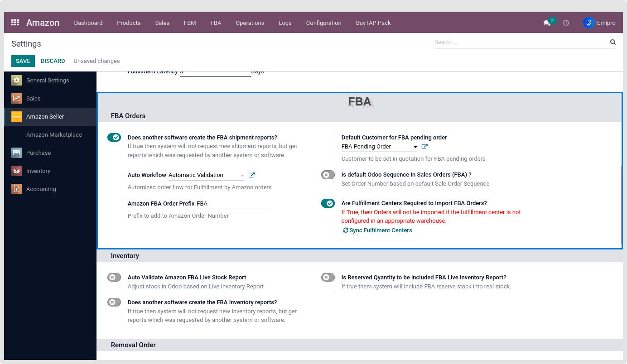
Task: Open the conversations messages icon
Action: coord(547,23)
